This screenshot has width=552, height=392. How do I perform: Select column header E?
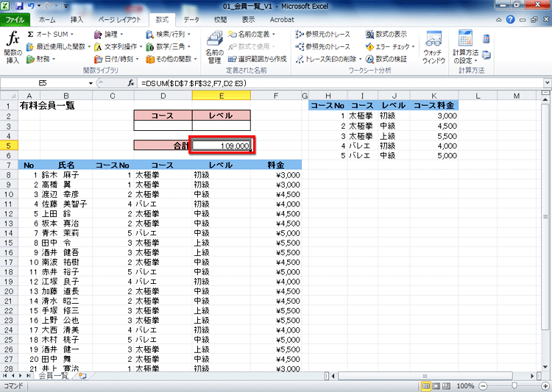[x=221, y=96]
